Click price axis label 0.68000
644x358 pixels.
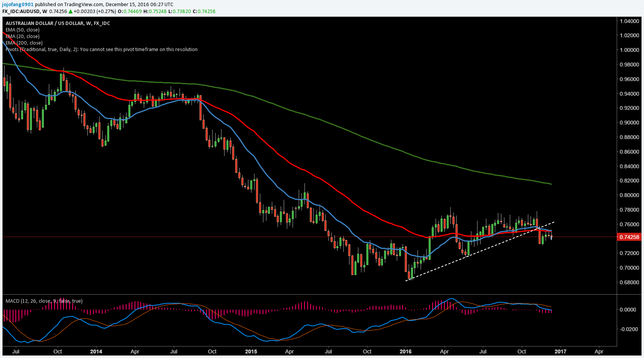pyautogui.click(x=629, y=282)
